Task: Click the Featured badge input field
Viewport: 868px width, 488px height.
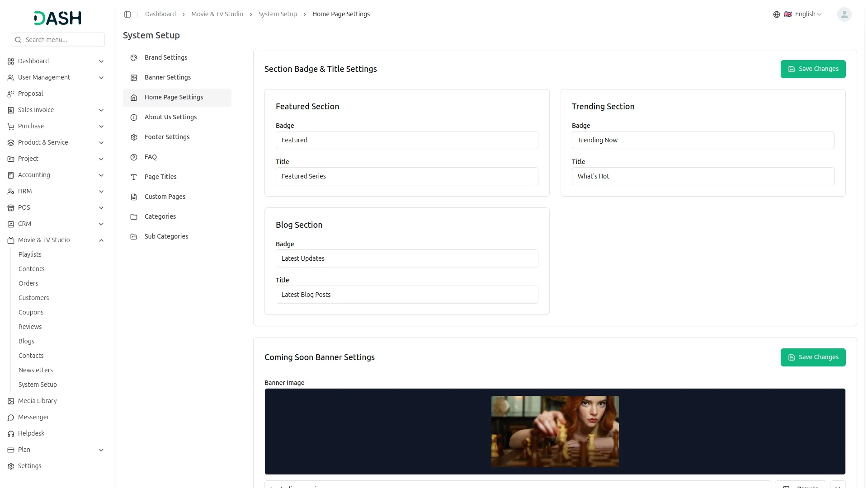Action: (406, 140)
